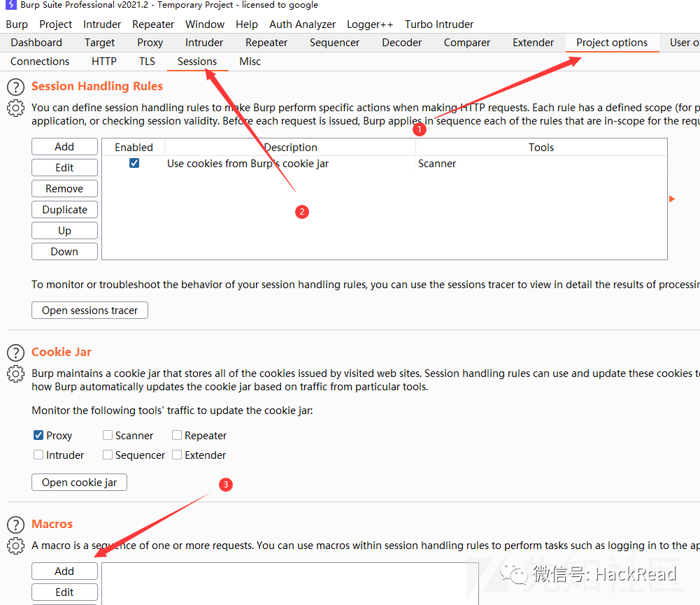Click the Tools column header
This screenshot has width=700, height=605.
coord(541,148)
